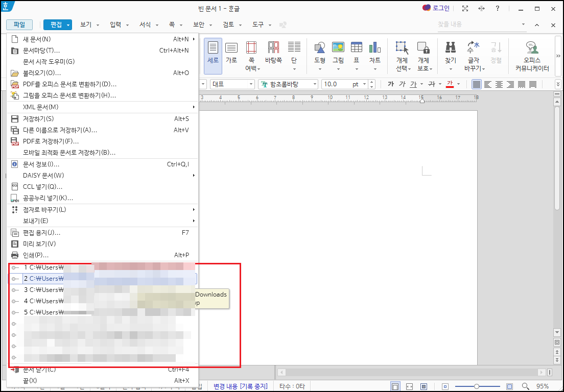Open the 입력 menu tab
Image resolution: width=564 pixels, height=392 pixels.
tap(115, 24)
